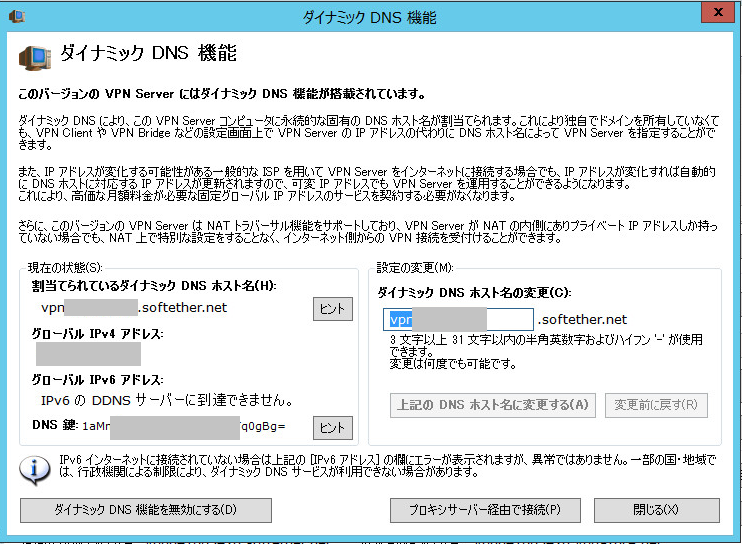Disable dynamic DNS via ダイナミック DNS 機能を無効にする(D)
Screen dimensions: 742x544
click(146, 510)
